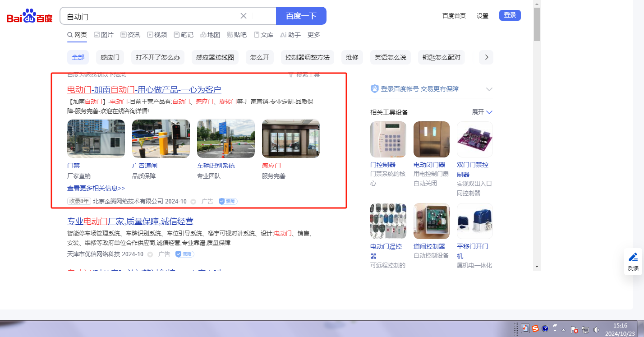
Task: Click the Sogou input method tray icon
Action: 535,329
